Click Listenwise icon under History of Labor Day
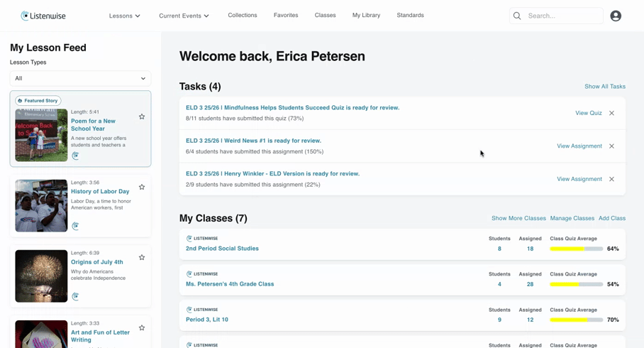 click(75, 226)
